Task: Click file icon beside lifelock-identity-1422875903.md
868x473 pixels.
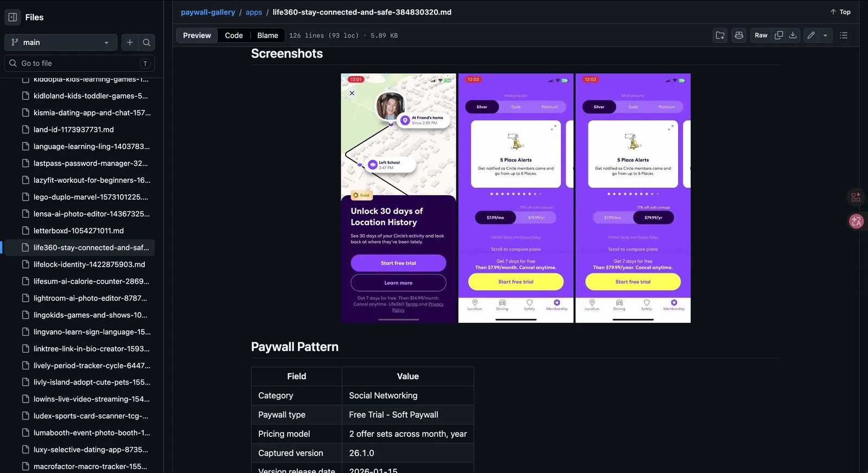Action: tap(25, 264)
